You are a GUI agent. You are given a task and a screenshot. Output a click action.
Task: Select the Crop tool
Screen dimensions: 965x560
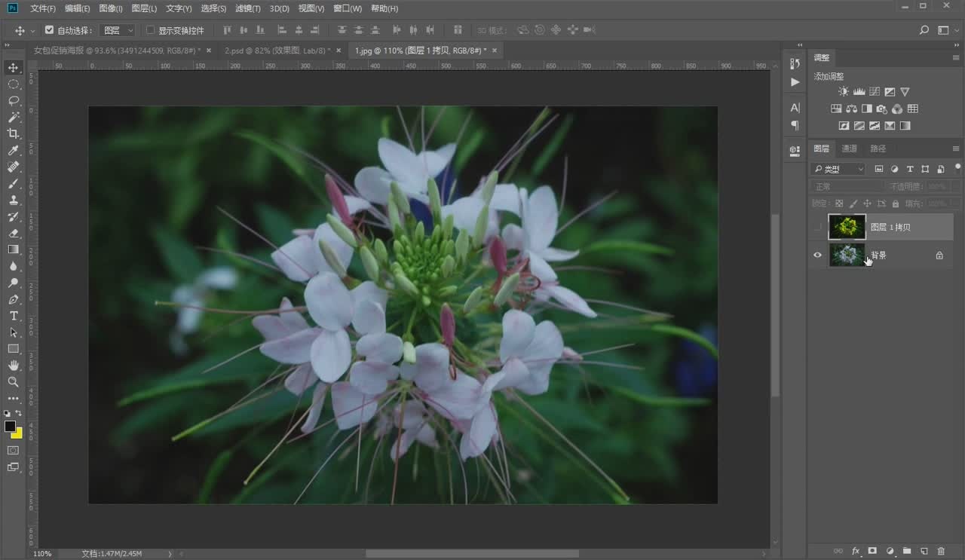click(x=14, y=134)
